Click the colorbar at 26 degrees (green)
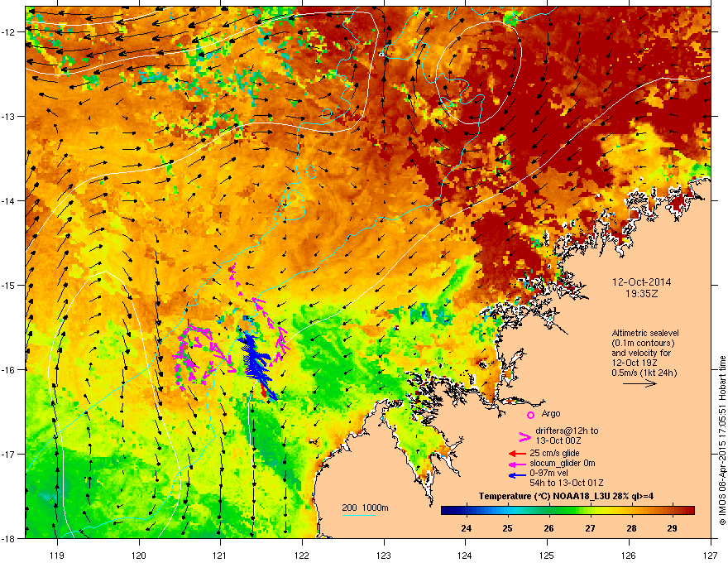Viewport: 728px width, 563px height. 548,510
